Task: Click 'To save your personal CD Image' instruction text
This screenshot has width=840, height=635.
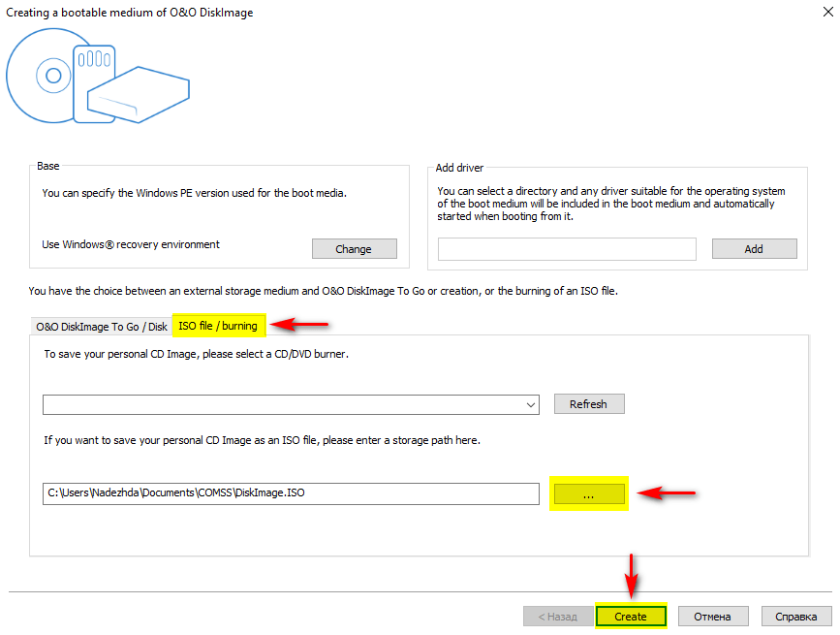Action: 196,354
